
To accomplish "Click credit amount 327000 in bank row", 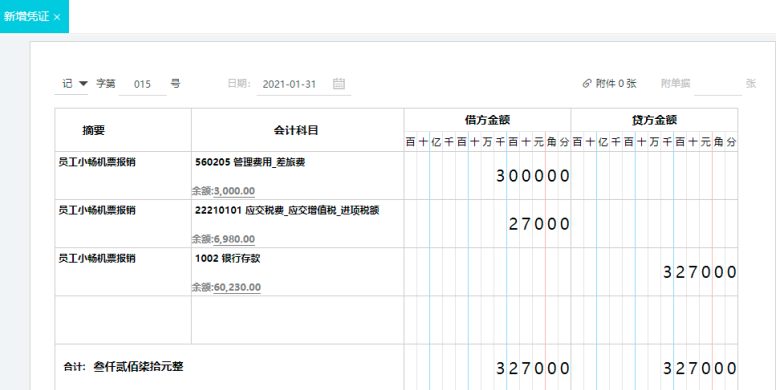I will coord(700,272).
